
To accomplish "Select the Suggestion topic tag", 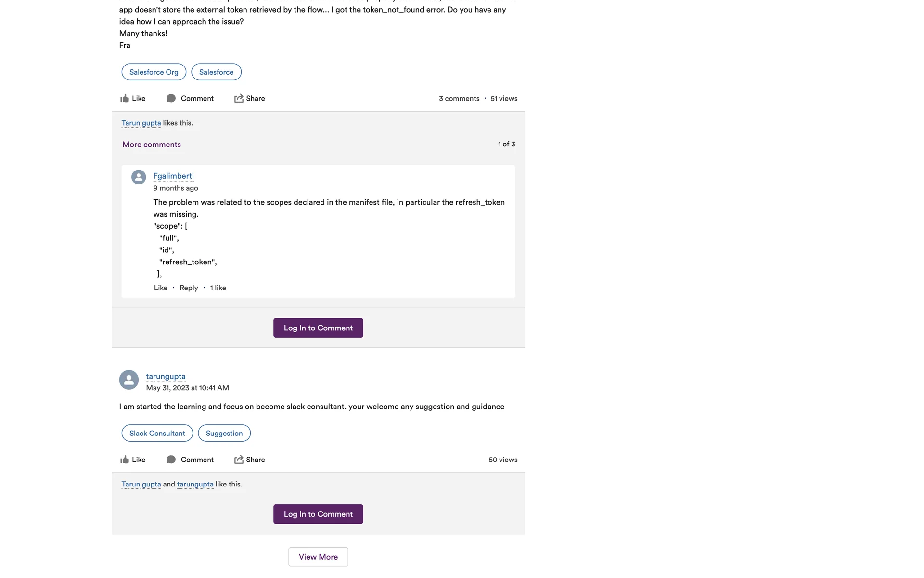I will click(x=224, y=433).
